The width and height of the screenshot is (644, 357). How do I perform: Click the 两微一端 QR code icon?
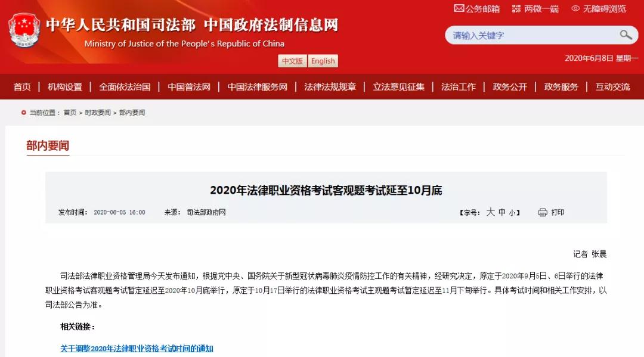[x=516, y=8]
